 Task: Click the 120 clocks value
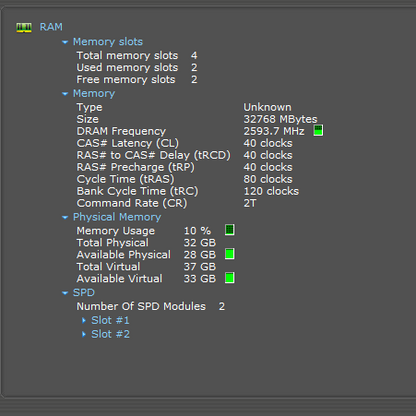(x=271, y=191)
